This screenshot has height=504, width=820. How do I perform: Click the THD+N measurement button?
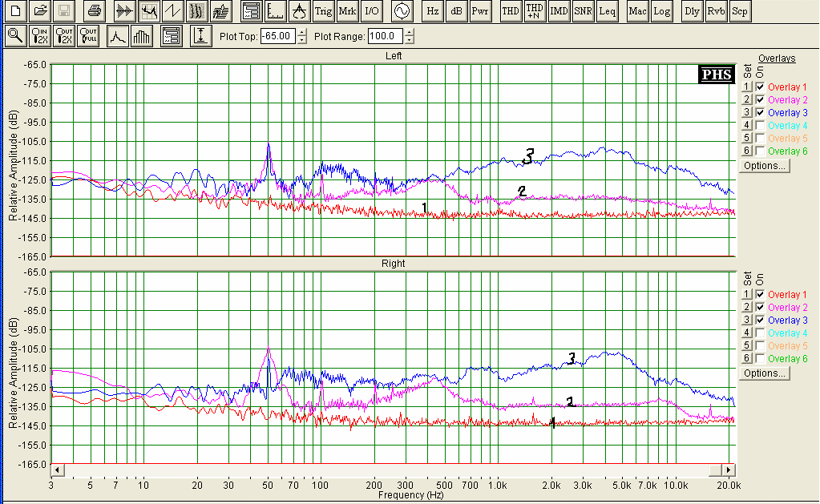click(535, 11)
